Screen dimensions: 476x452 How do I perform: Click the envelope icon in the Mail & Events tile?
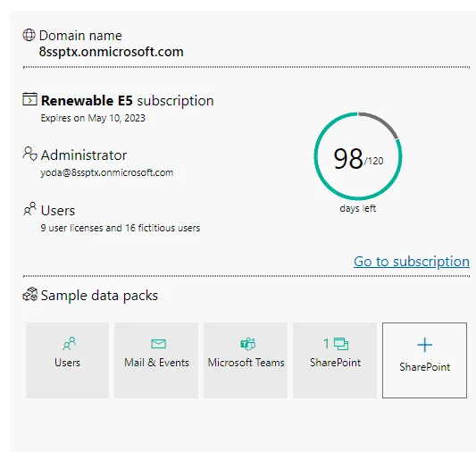click(x=158, y=344)
